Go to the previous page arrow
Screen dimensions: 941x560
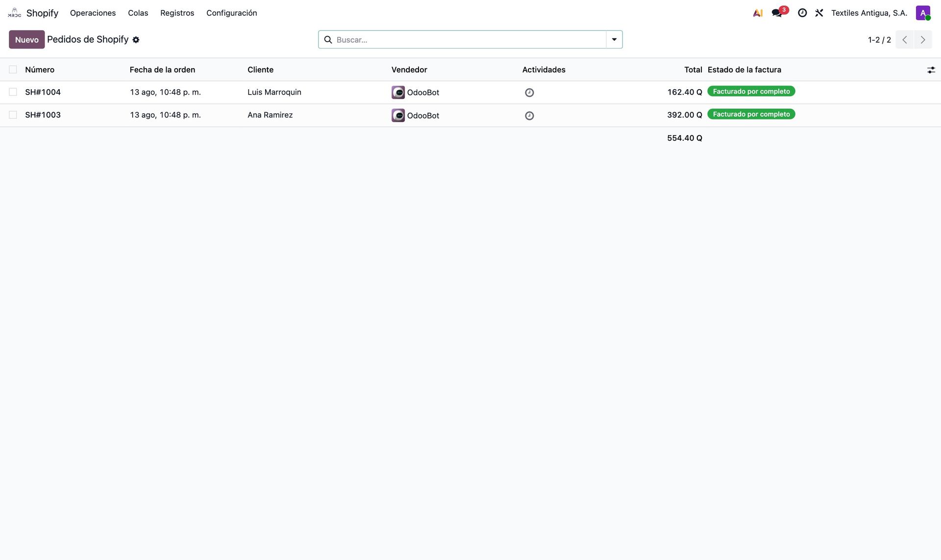point(905,40)
